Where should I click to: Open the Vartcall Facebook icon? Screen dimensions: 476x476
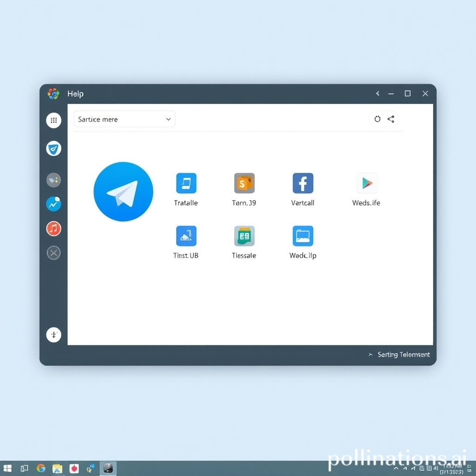(x=303, y=183)
